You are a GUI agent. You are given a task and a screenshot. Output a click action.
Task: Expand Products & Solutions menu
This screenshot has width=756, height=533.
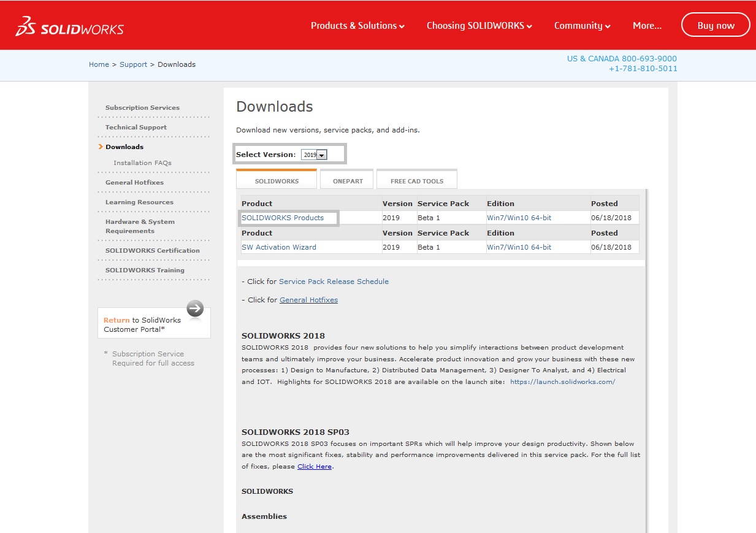point(357,26)
